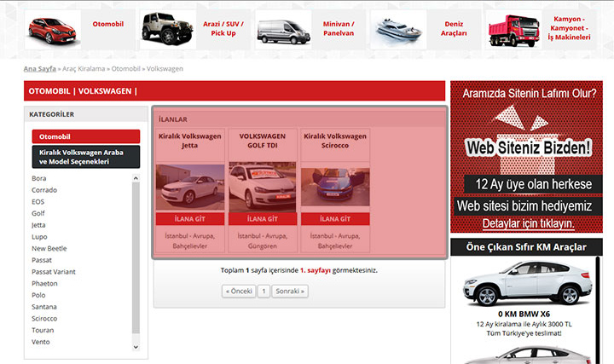Click Detaylar için tıklayın link

528,223
